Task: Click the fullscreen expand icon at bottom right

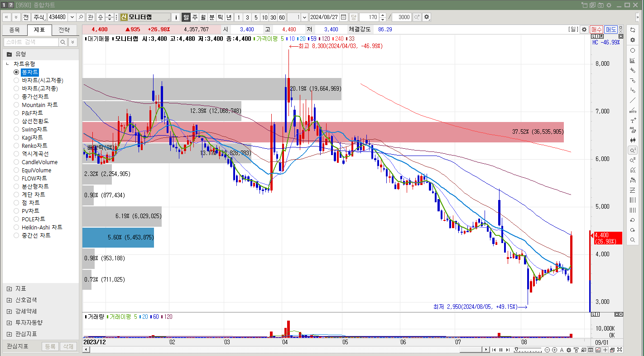Action: (x=620, y=350)
